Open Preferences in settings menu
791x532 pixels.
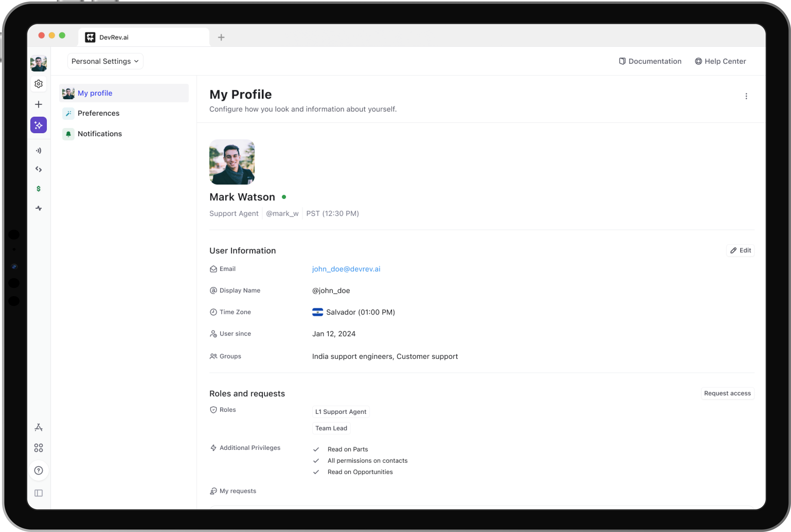(x=124, y=113)
